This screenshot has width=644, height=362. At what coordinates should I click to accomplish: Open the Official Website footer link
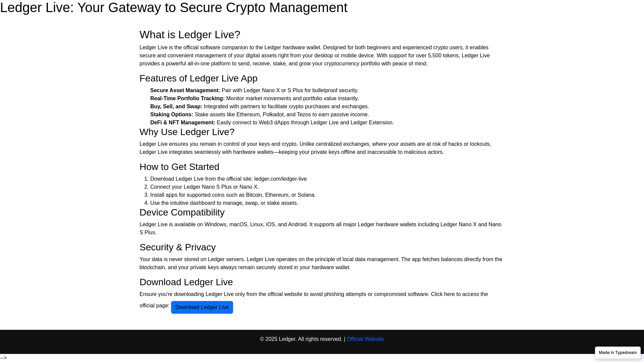point(365,339)
